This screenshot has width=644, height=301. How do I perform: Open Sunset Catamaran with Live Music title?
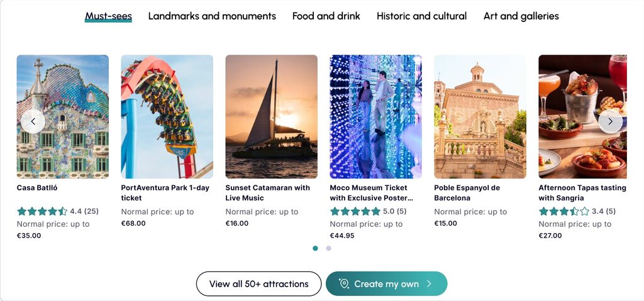(267, 192)
